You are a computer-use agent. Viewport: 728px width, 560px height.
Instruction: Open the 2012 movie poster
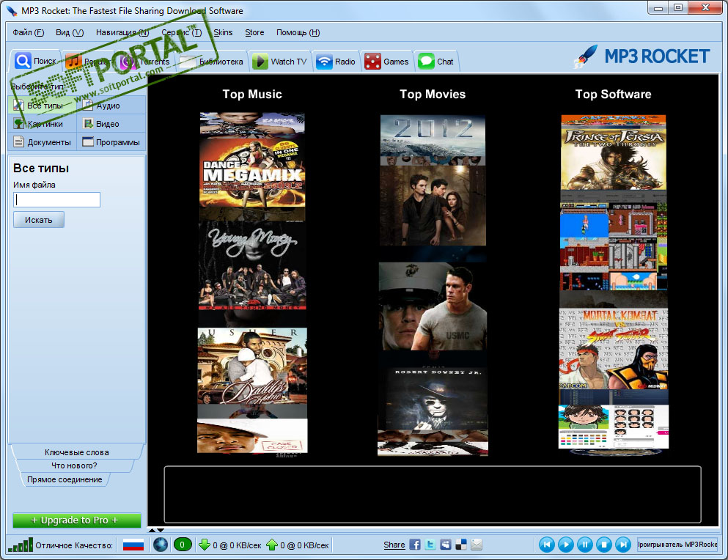(x=433, y=136)
